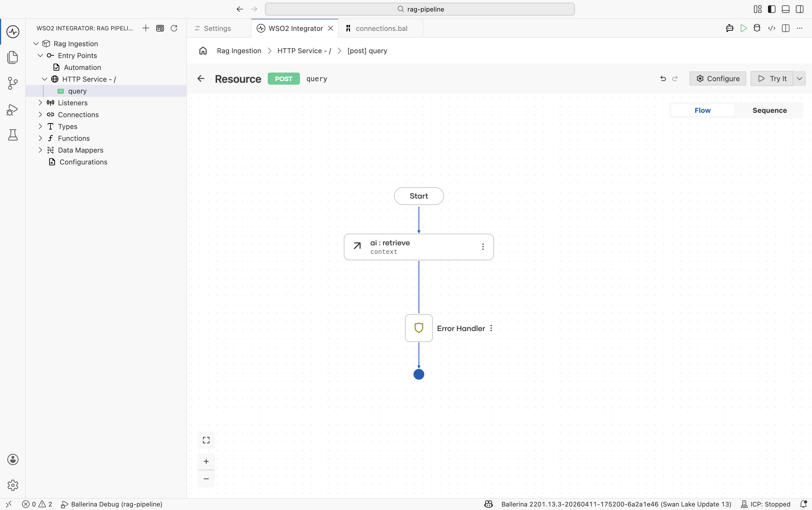The width and height of the screenshot is (812, 510).
Task: Click ICP: Stopped status item
Action: 765,504
